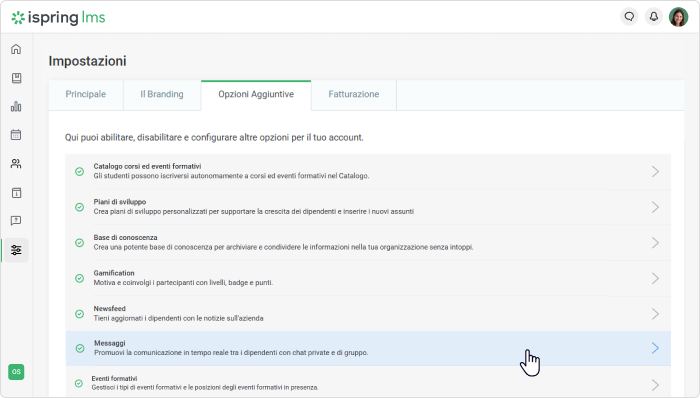Open the users icon in sidebar

pyautogui.click(x=16, y=164)
